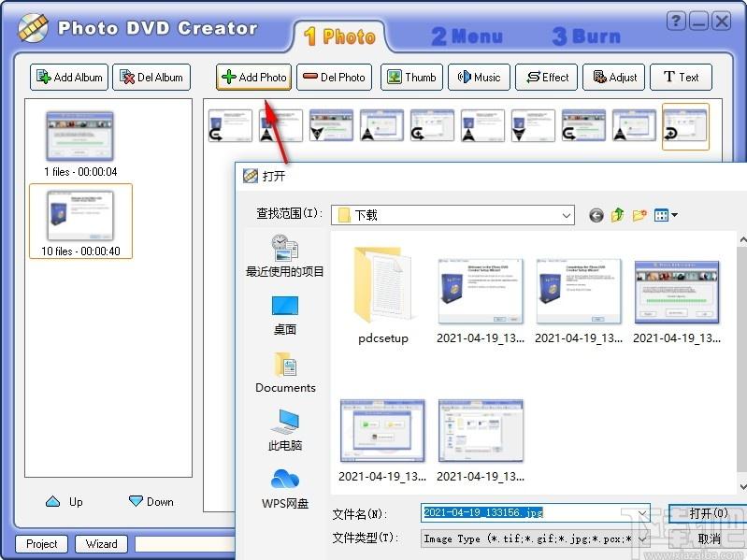Image resolution: width=747 pixels, height=560 pixels.
Task: Select the album with 10 files
Action: pyautogui.click(x=80, y=222)
